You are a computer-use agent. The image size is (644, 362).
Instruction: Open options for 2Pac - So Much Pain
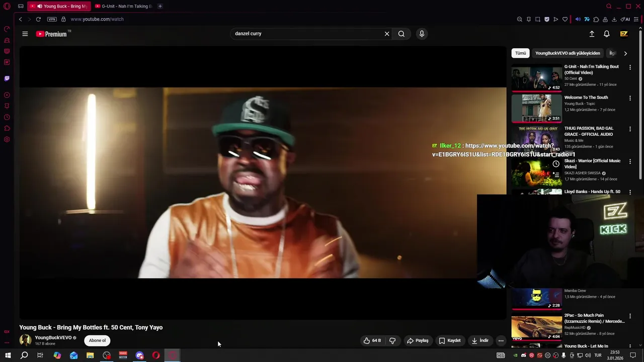click(630, 316)
